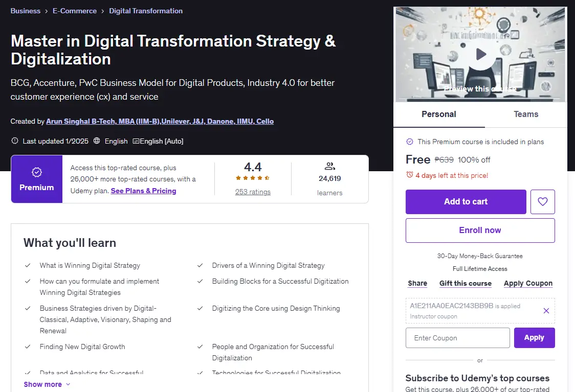This screenshot has height=392, width=575.
Task: Click 'Finding New Digital Growth' item
Action: pyautogui.click(x=82, y=347)
